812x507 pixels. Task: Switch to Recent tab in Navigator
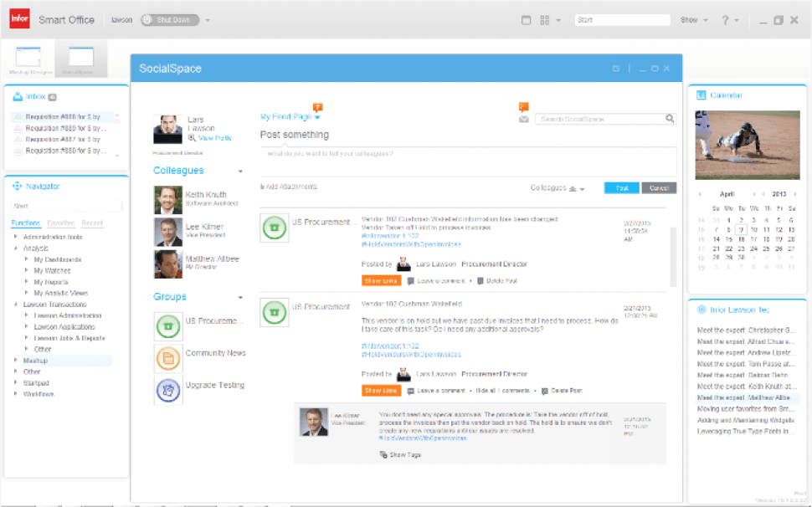pos(92,223)
